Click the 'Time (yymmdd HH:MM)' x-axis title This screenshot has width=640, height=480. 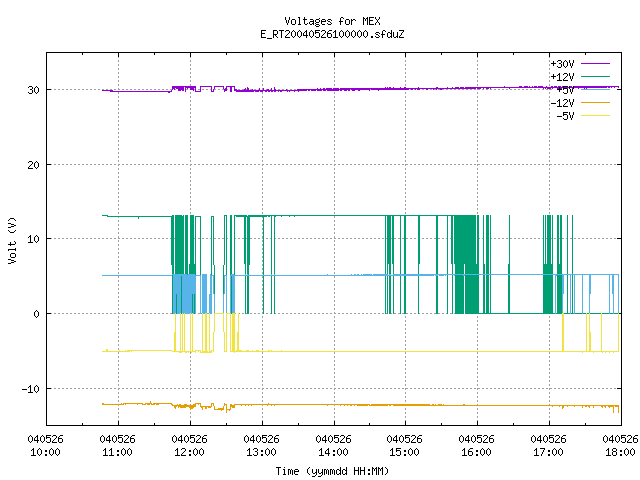pyautogui.click(x=332, y=471)
